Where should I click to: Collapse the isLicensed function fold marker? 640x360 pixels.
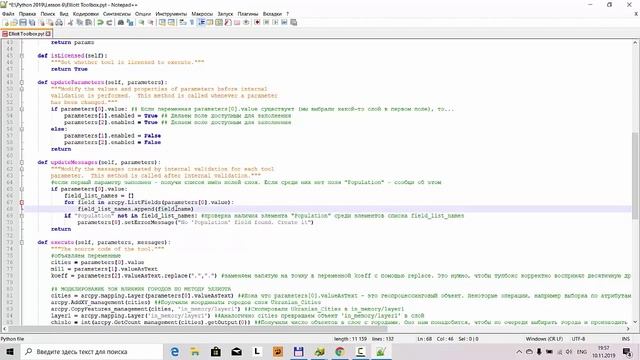pyautogui.click(x=22, y=56)
